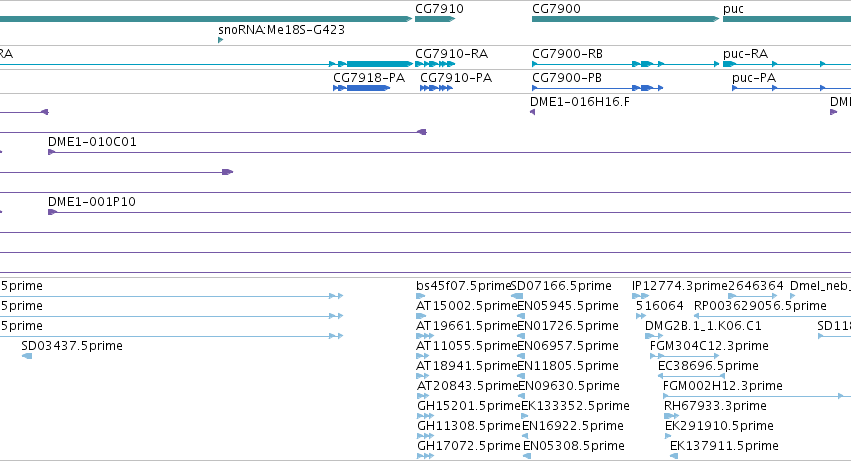
Task: Select the CG7910-PA protein label
Action: (456, 78)
